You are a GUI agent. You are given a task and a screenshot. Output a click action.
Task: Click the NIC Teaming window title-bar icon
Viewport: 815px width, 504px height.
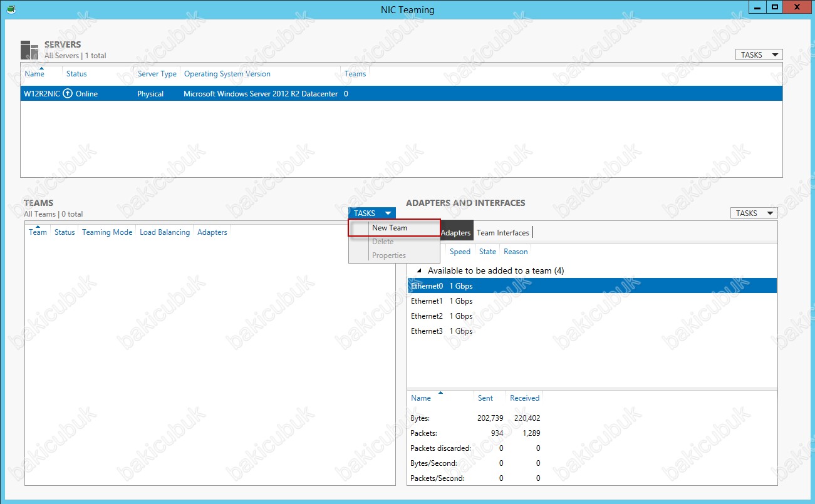tap(11, 9)
